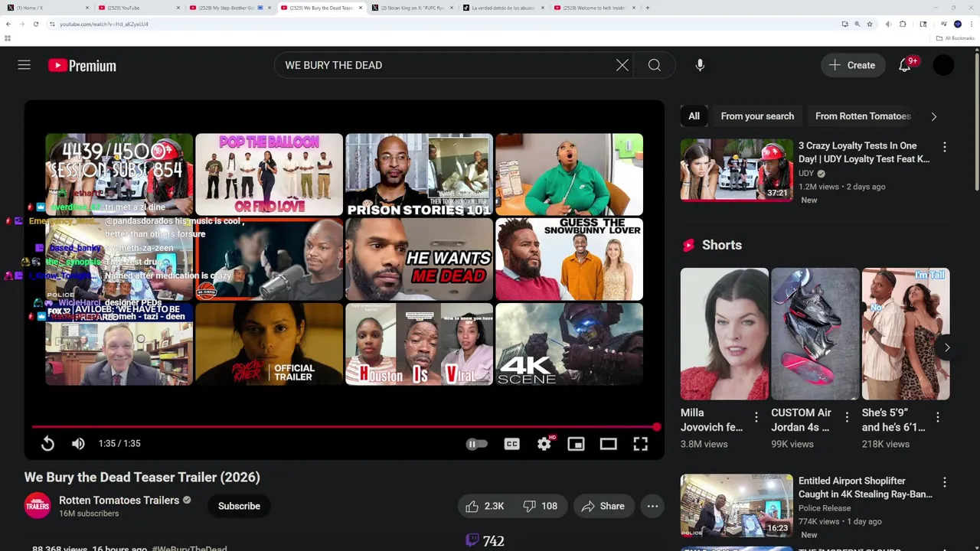Open the She's 5'9" short
This screenshot has height=551, width=980.
tap(906, 334)
